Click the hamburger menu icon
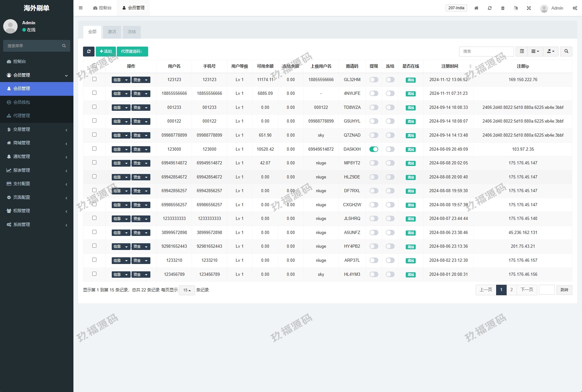582x392 pixels. pos(81,8)
